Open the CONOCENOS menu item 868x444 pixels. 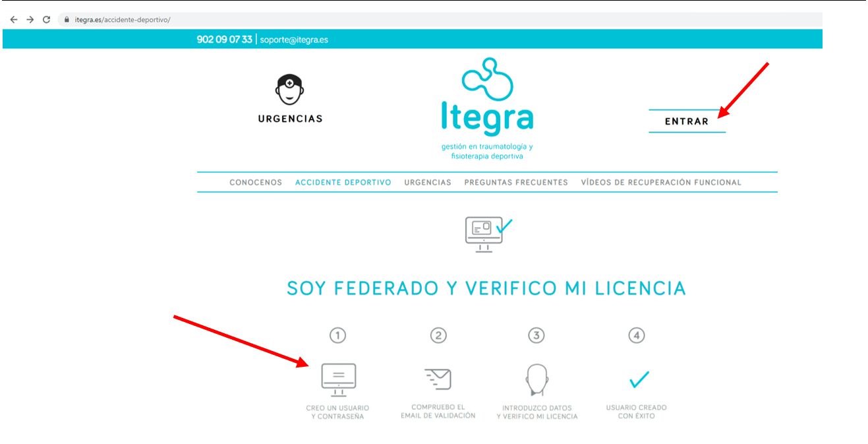click(256, 182)
